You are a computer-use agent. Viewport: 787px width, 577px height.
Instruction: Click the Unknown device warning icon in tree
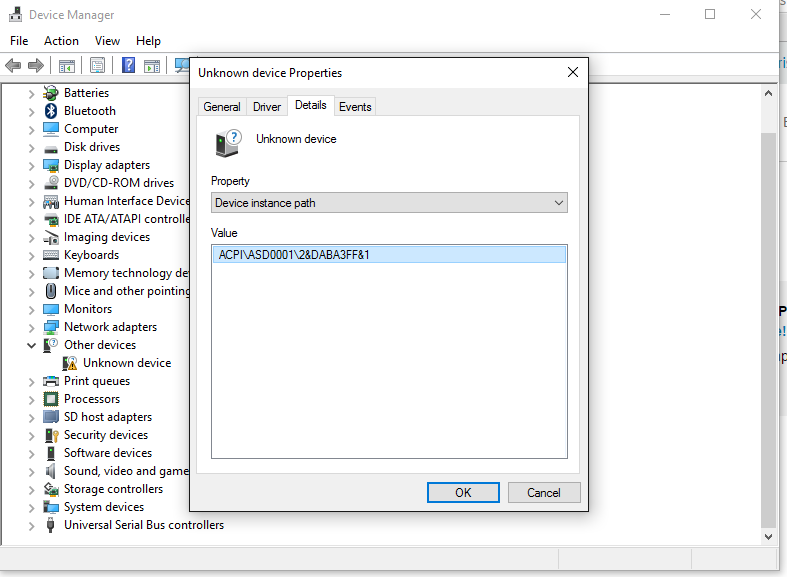click(70, 363)
